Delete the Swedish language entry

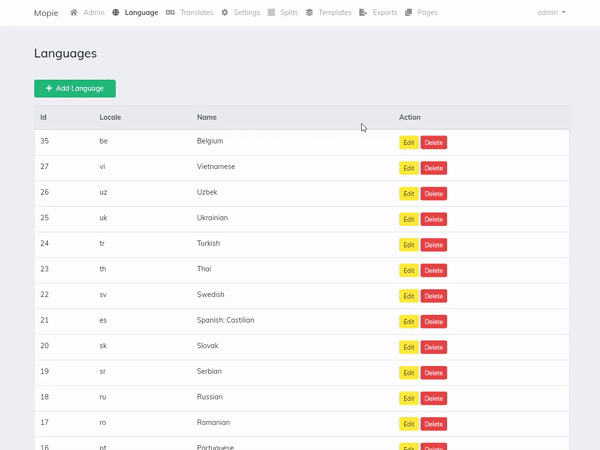click(433, 296)
